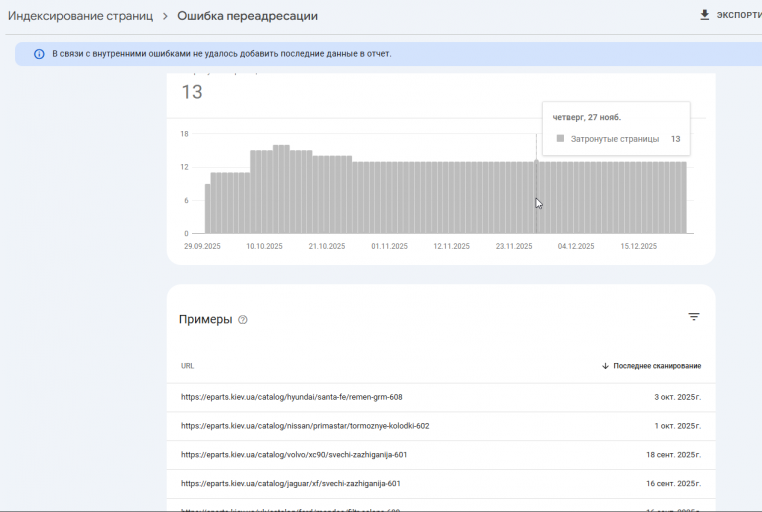
Task: Click the info icon in blue banner
Action: (x=39, y=54)
